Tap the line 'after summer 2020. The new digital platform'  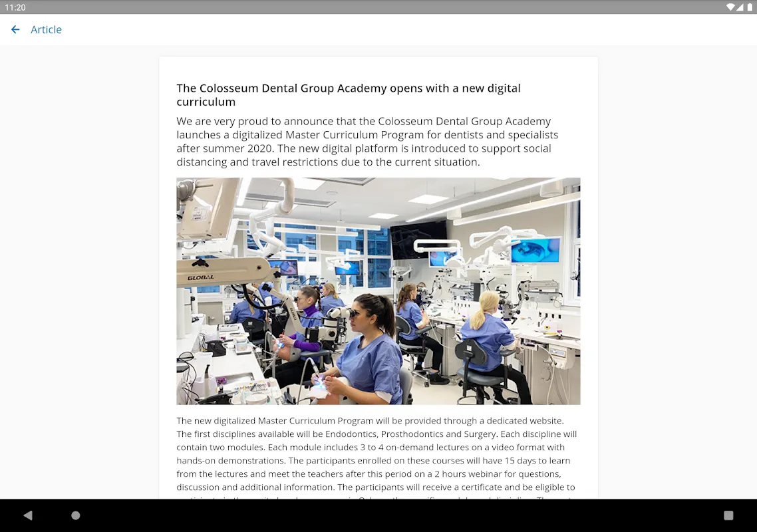(364, 149)
